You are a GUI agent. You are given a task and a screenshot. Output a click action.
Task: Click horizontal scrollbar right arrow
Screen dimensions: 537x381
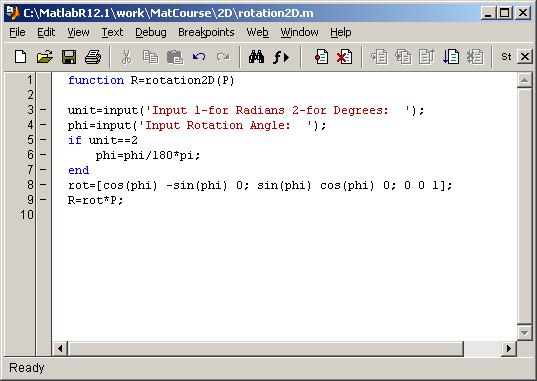pyautogui.click(x=509, y=349)
